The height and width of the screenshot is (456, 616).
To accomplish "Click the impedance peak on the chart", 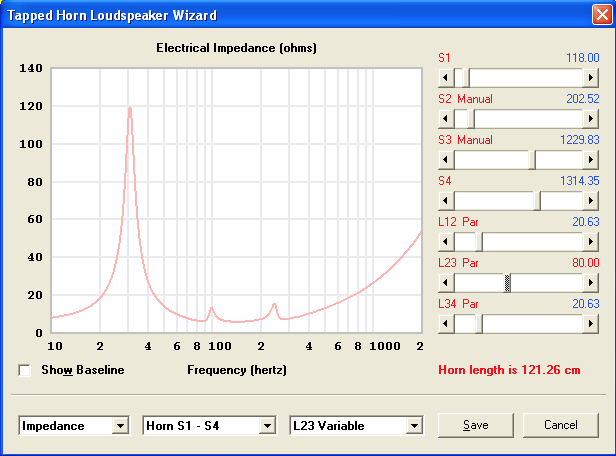I will click(130, 109).
